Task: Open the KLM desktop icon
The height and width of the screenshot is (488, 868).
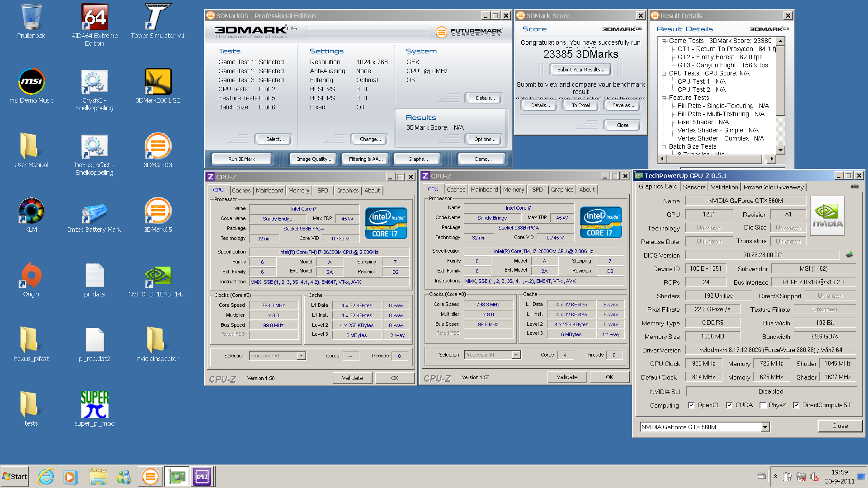Action: [31, 215]
